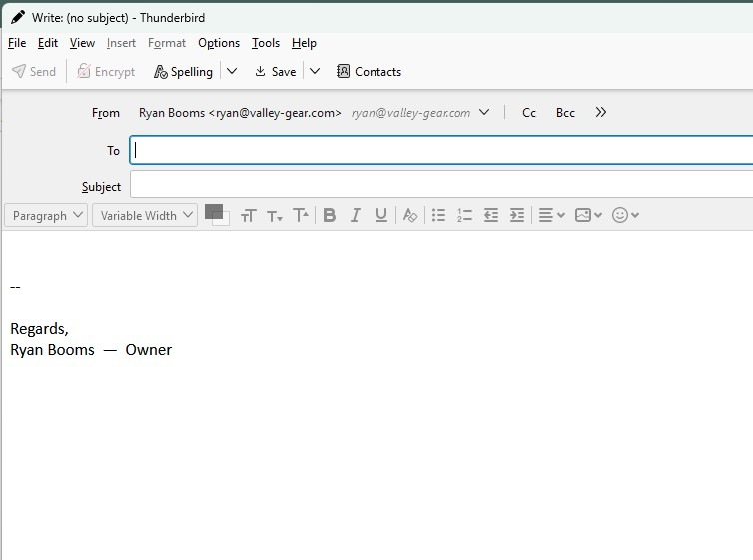The image size is (753, 560).
Task: Click the 'Regards,' signature line
Action: (x=39, y=329)
